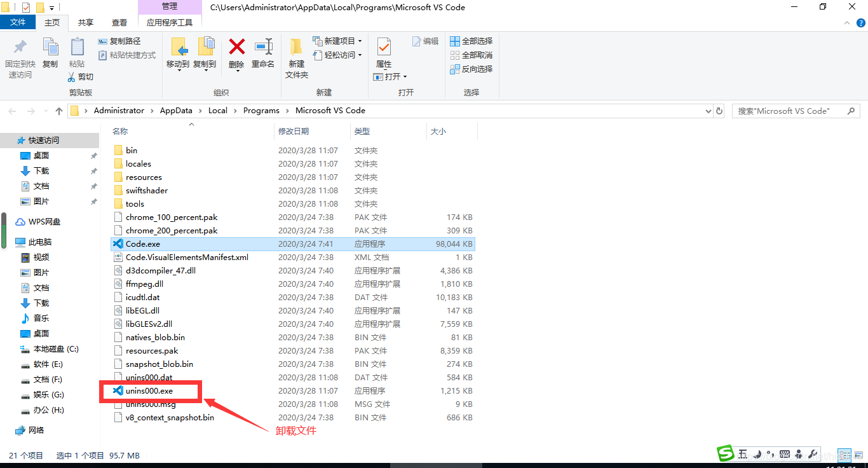The width and height of the screenshot is (868, 468).
Task: Click the Edit (编辑) button
Action: [x=426, y=41]
